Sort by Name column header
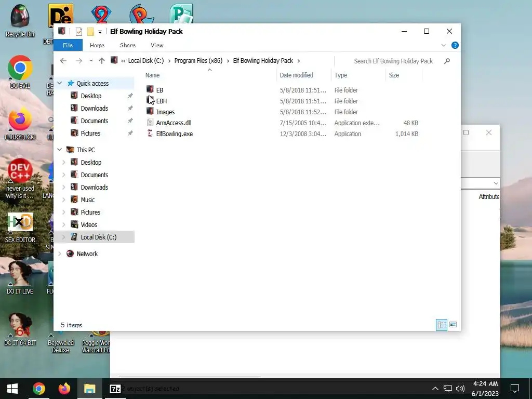Image resolution: width=532 pixels, height=399 pixels. pos(152,75)
